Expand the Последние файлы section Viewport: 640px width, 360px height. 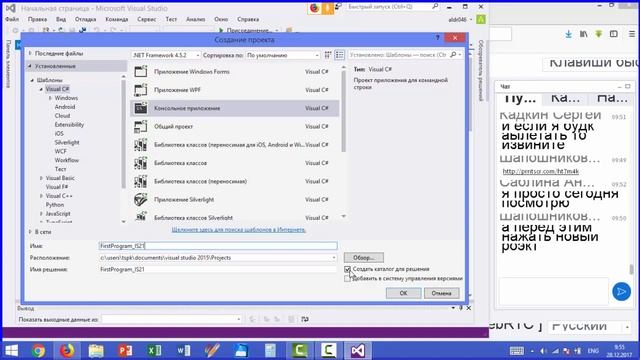coord(30,53)
